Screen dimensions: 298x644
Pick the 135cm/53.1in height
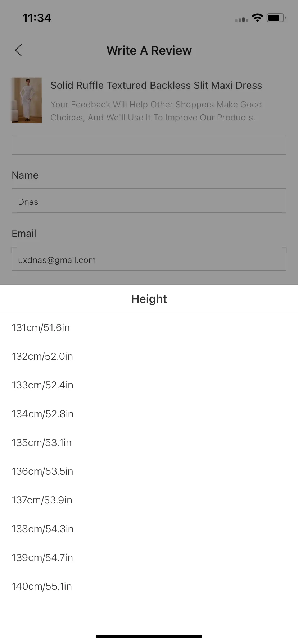click(149, 442)
